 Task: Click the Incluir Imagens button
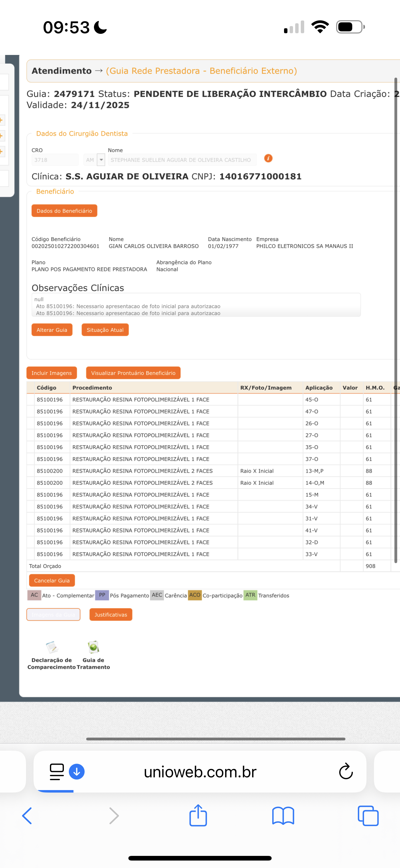51,373
